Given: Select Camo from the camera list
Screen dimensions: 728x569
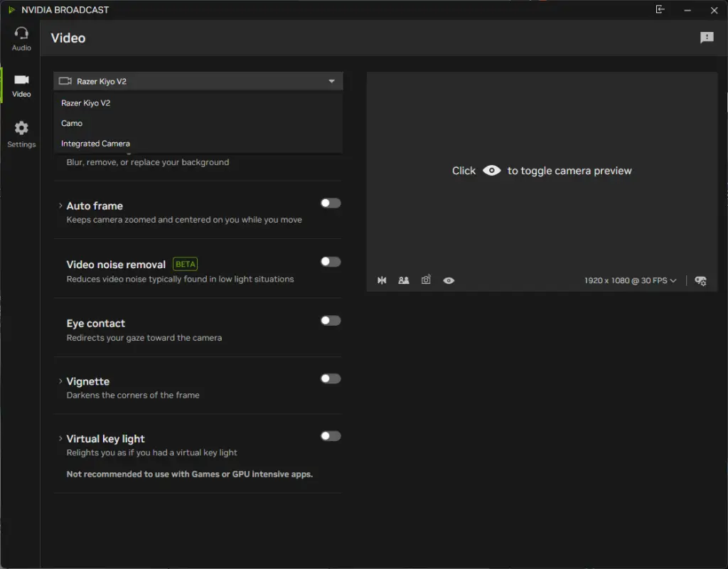Looking at the screenshot, I should click(72, 123).
